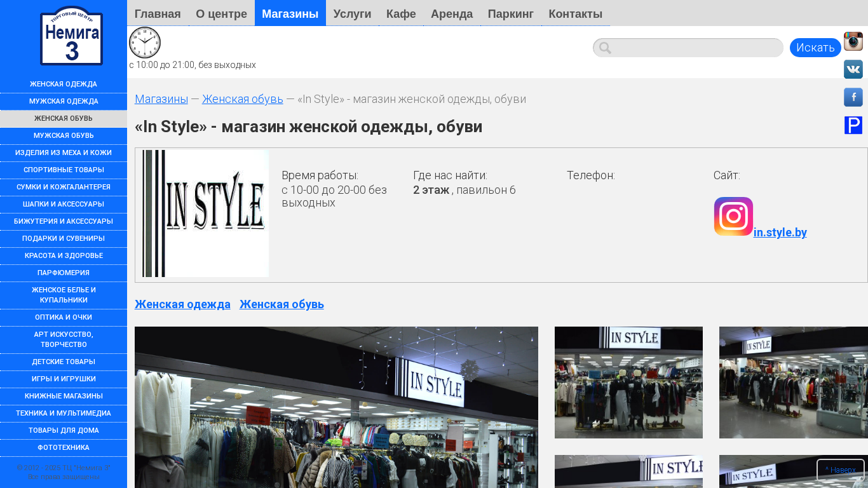Follow the Магазины breadcrumb link
This screenshot has height=488, width=868.
point(161,99)
